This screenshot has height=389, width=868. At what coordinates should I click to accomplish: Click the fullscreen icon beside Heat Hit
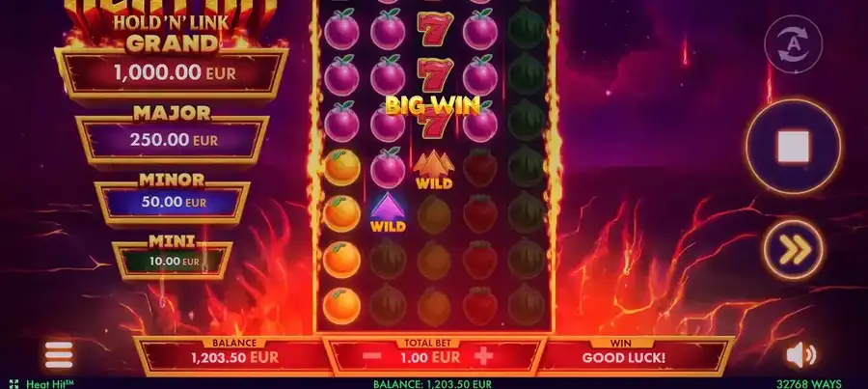(14, 383)
